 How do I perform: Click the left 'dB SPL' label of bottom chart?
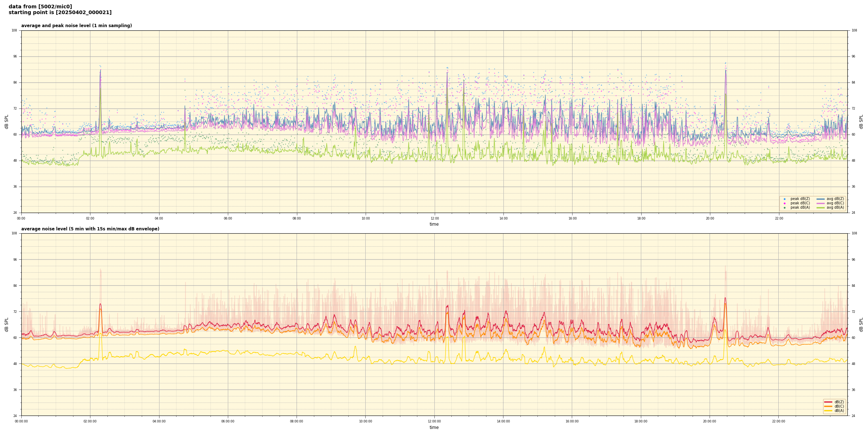[x=7, y=324]
